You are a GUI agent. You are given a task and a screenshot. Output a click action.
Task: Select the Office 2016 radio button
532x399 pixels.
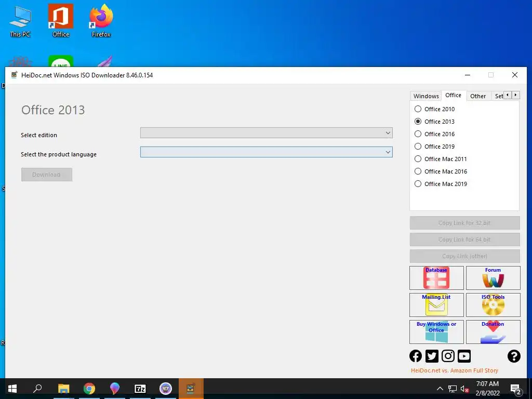[418, 134]
